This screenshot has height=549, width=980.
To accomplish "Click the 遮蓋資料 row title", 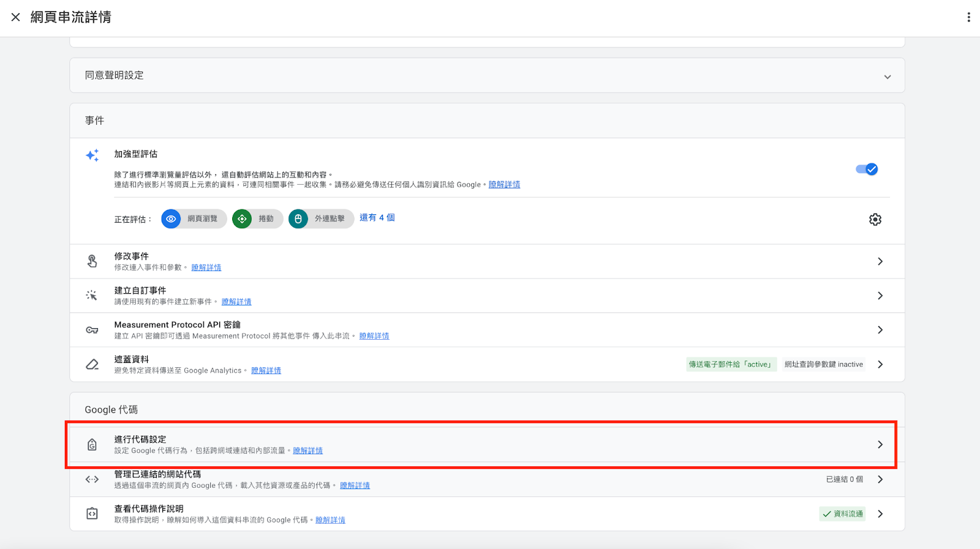I will pyautogui.click(x=131, y=359).
